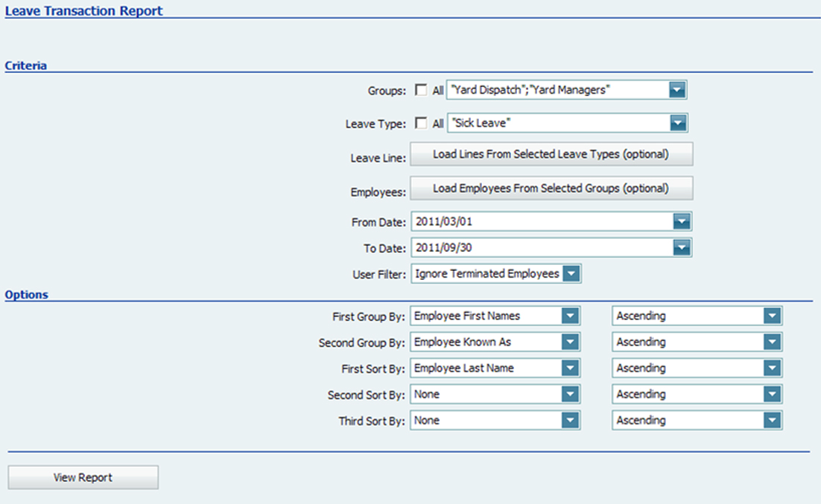The image size is (821, 504).
Task: Open the From Date calendar picker arrow
Action: pos(682,221)
